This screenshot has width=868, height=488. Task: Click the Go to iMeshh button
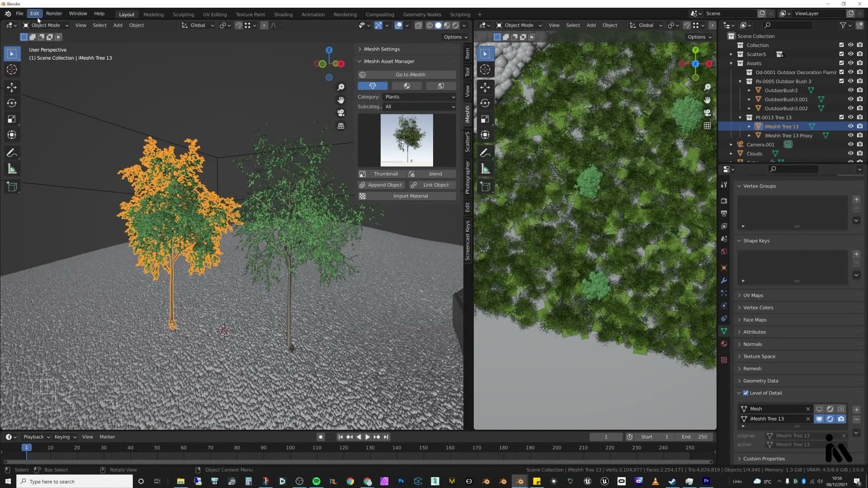pos(407,75)
